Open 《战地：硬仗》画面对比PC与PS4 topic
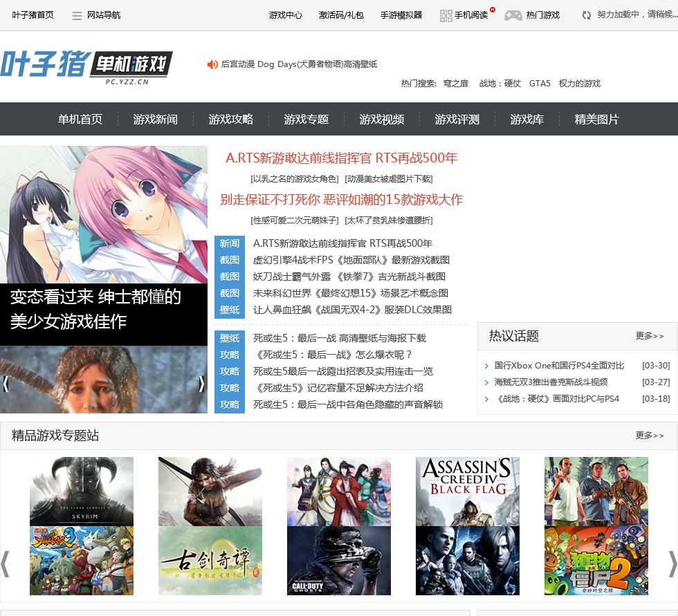This screenshot has height=616, width=678. 556,399
